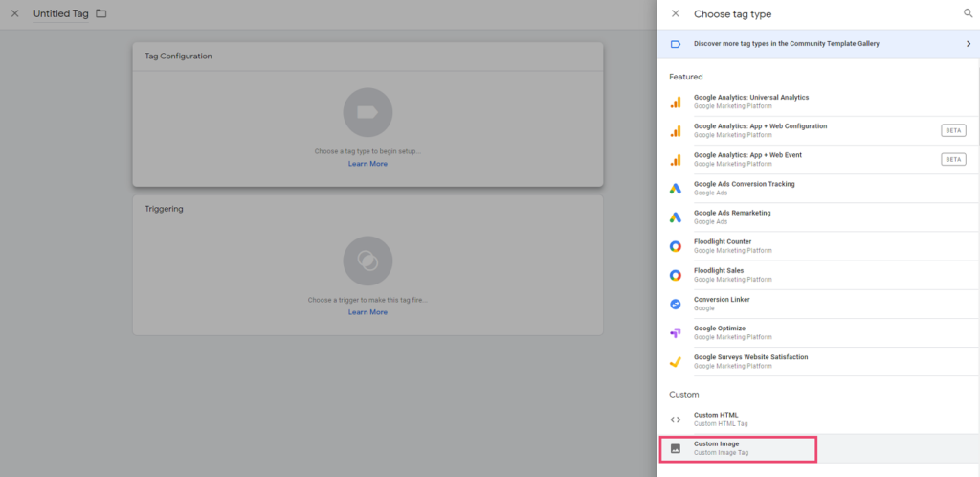Choose Google Analytics: App + Web Configuration
The width and height of the screenshot is (980, 477).
[818, 130]
